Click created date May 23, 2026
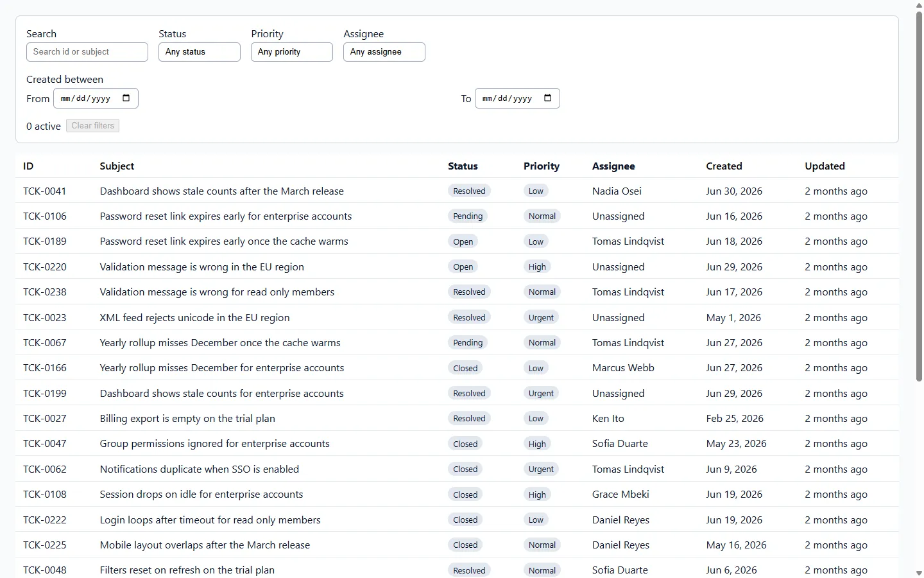 click(x=736, y=443)
